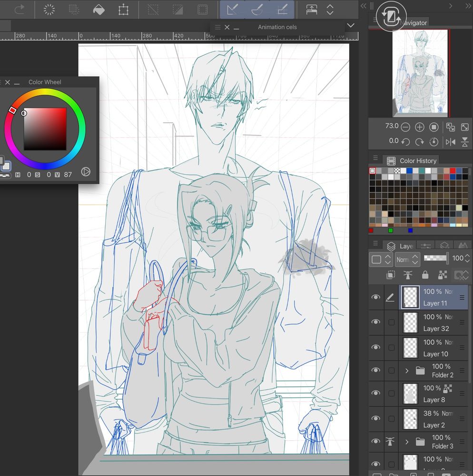Pick the bright blue swatch in Color History top row
This screenshot has height=476, width=473.
409,170
